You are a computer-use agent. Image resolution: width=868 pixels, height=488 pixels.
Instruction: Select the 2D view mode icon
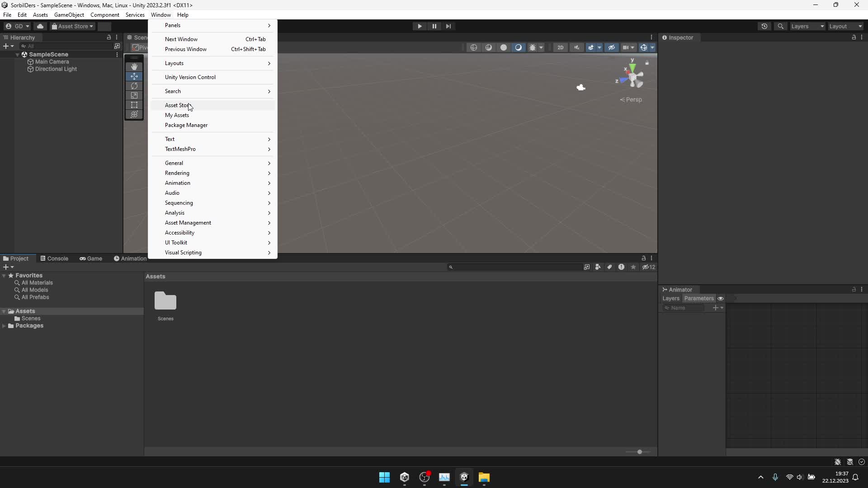click(560, 47)
